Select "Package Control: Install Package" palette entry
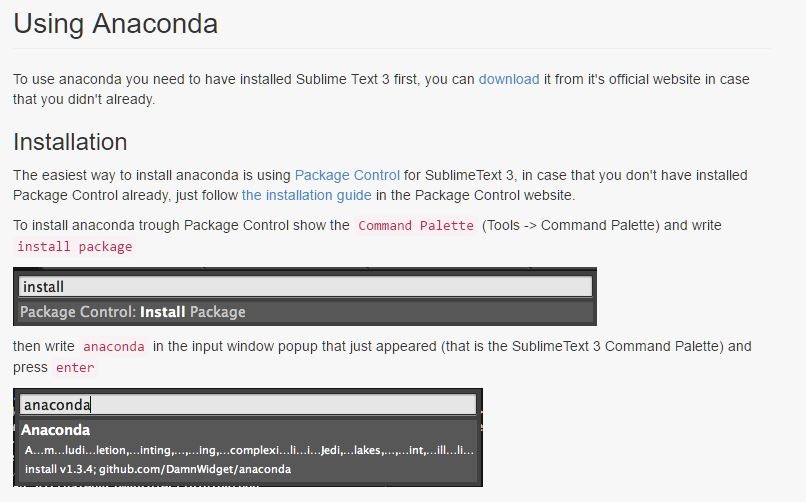The width and height of the screenshot is (806, 502). (133, 312)
